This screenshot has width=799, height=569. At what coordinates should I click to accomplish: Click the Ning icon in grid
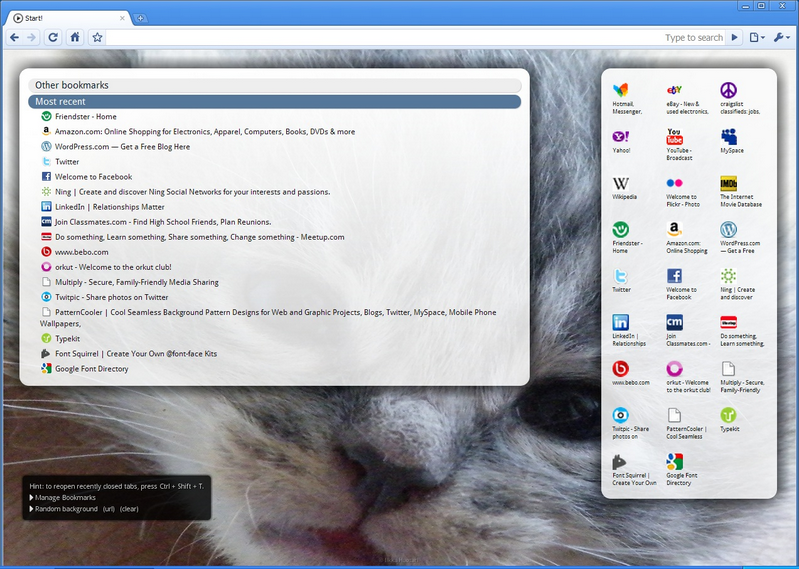coord(729,276)
